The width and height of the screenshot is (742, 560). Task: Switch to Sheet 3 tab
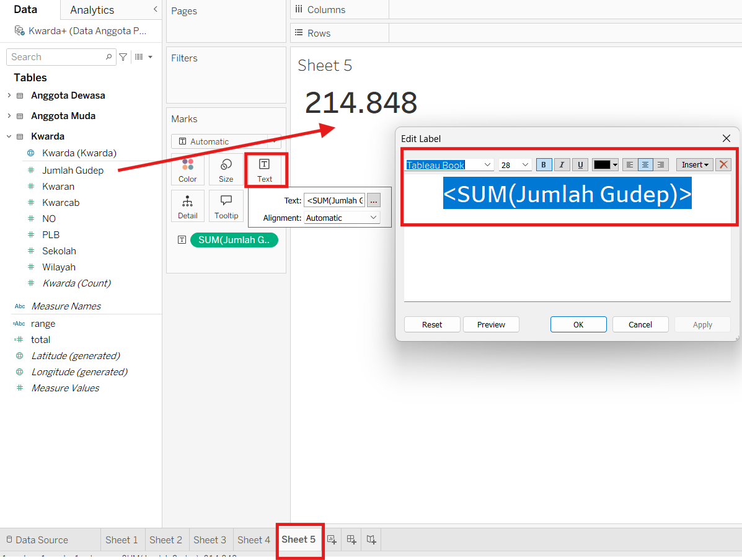tap(210, 540)
